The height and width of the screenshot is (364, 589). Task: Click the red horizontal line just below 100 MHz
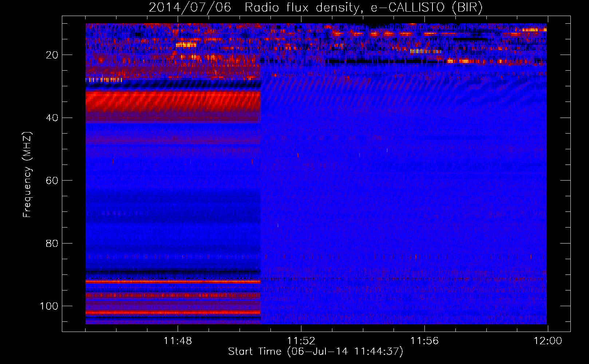click(173, 313)
